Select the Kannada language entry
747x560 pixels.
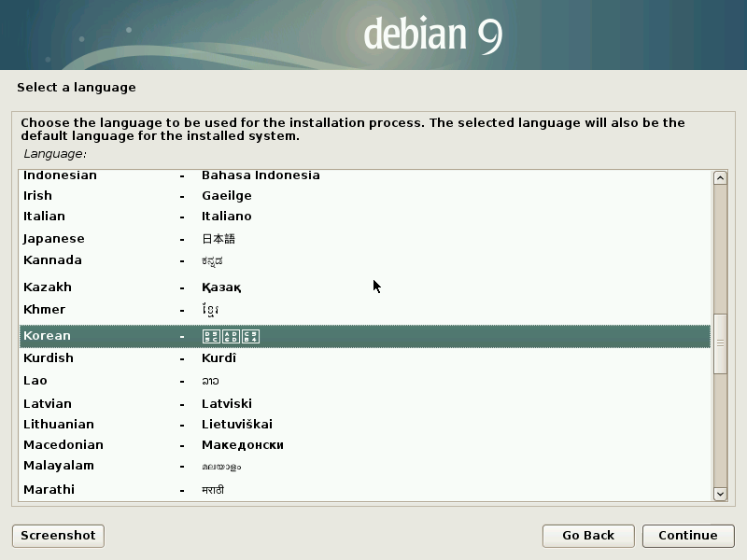tap(52, 260)
